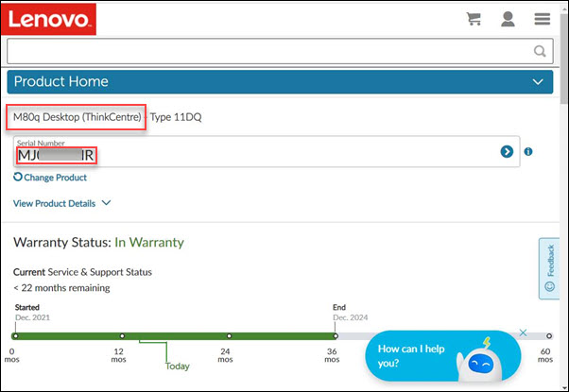Click the In Warranty status text
Image resolution: width=569 pixels, height=392 pixels.
pos(149,242)
